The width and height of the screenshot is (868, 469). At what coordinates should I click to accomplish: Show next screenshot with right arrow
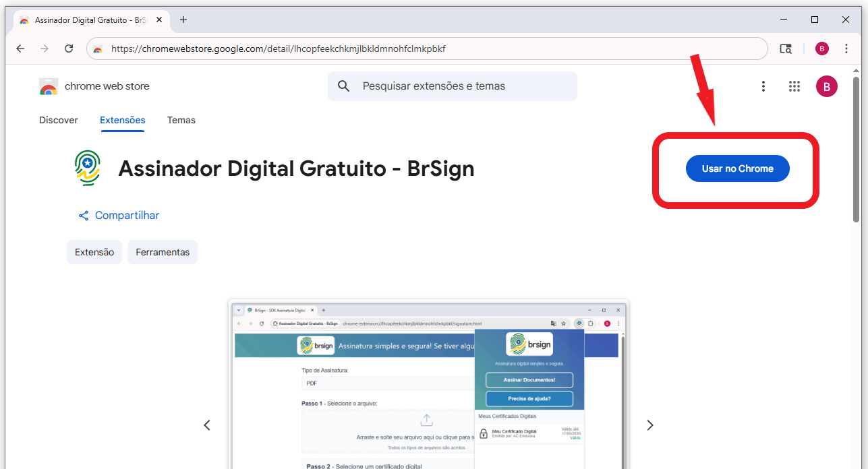(x=650, y=425)
